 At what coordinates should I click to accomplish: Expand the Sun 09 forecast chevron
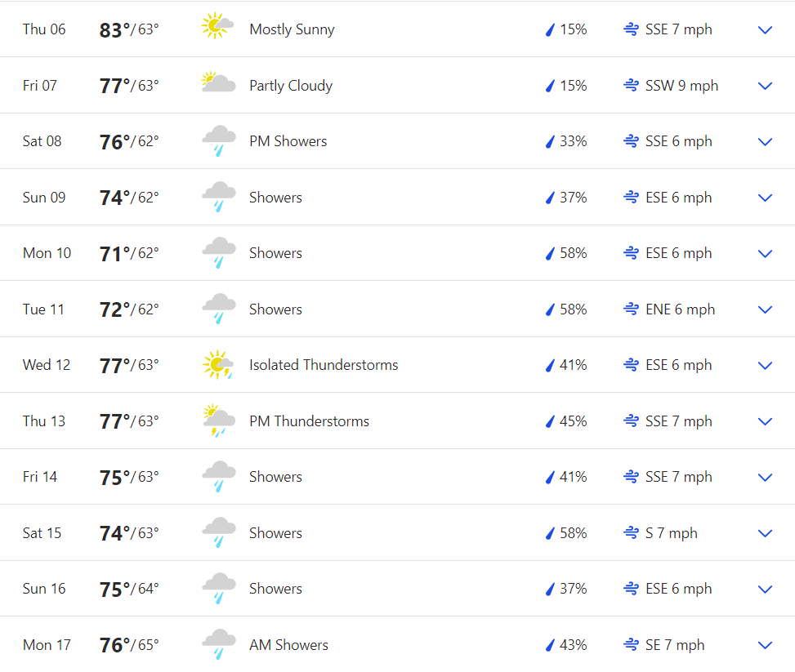pyautogui.click(x=765, y=198)
